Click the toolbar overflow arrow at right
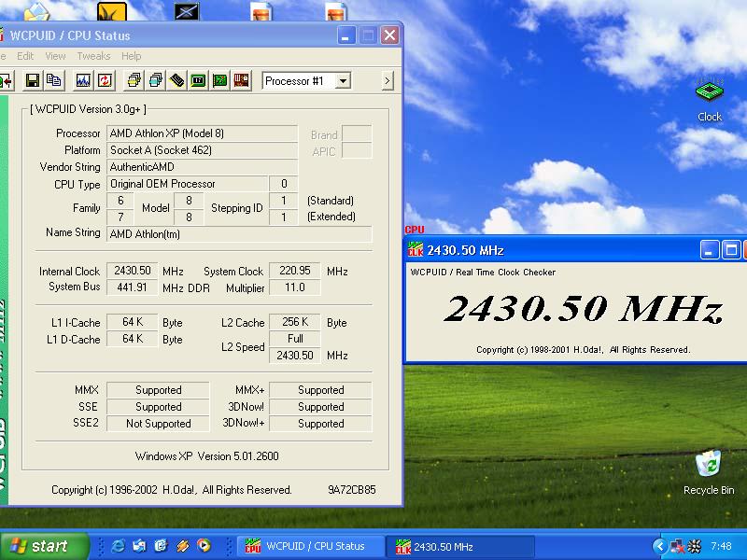747x560 pixels. pyautogui.click(x=388, y=81)
